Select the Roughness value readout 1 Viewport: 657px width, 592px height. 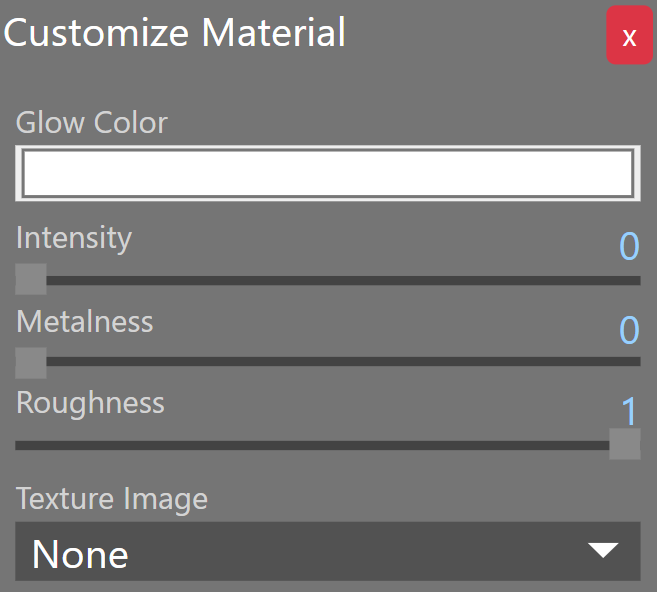pyautogui.click(x=629, y=411)
